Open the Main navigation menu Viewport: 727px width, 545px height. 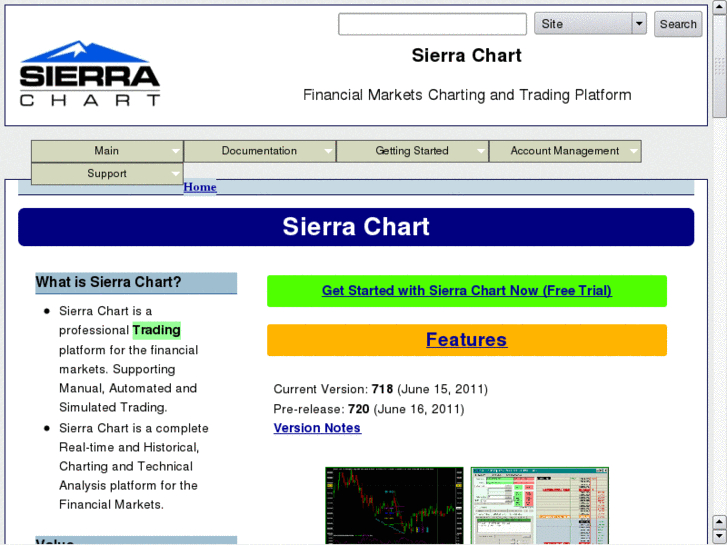coord(107,151)
